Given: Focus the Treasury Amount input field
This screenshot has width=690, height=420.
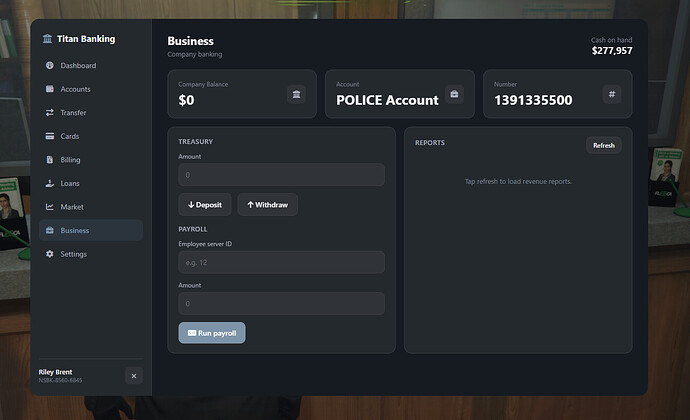Looking at the screenshot, I should 282,175.
